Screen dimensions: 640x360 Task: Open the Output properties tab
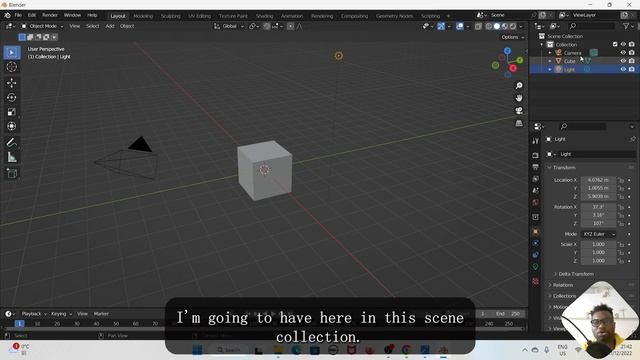[x=536, y=167]
